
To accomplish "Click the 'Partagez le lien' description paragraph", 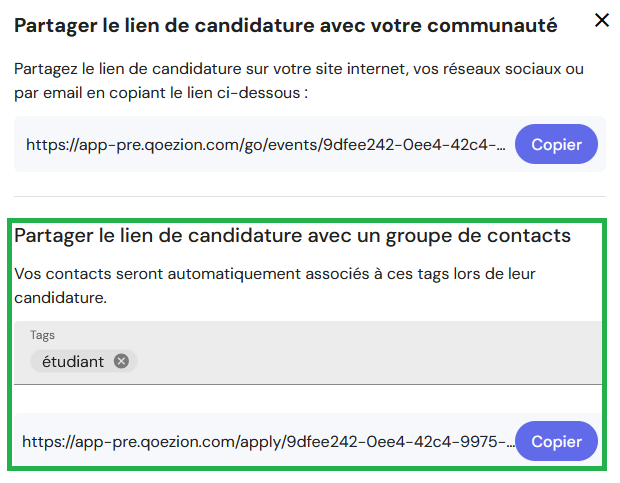I will pyautogui.click(x=299, y=81).
